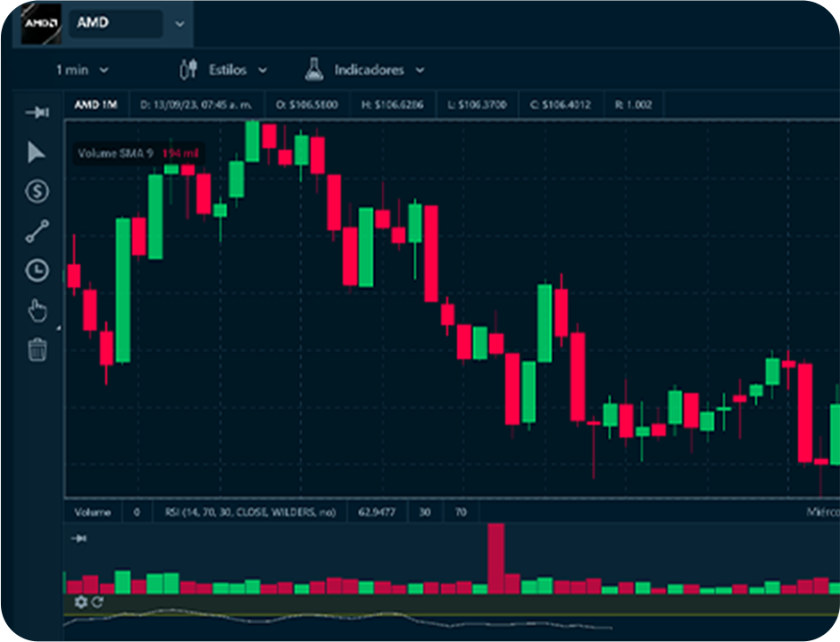Image resolution: width=840 pixels, height=642 pixels.
Task: Select the clock time tool
Action: click(x=37, y=271)
